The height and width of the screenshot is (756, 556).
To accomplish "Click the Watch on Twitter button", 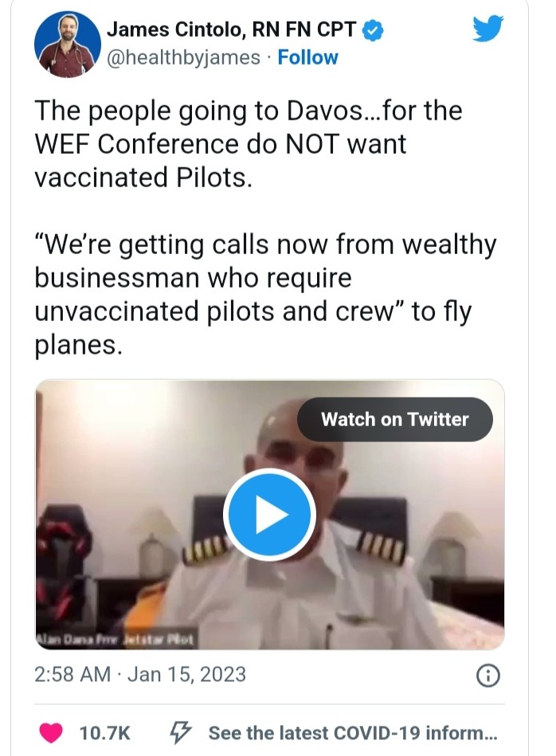I will point(394,419).
